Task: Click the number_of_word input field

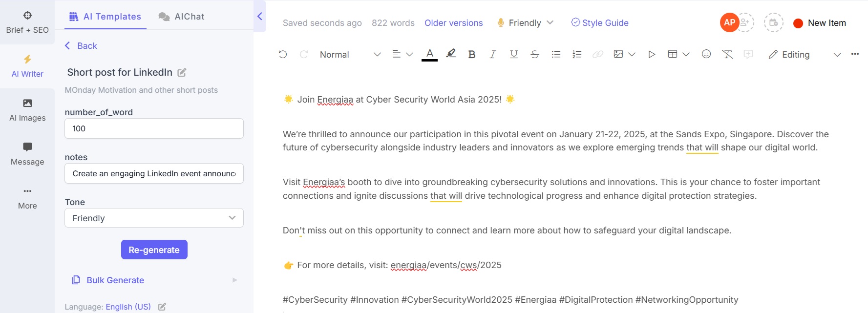Action: [154, 128]
